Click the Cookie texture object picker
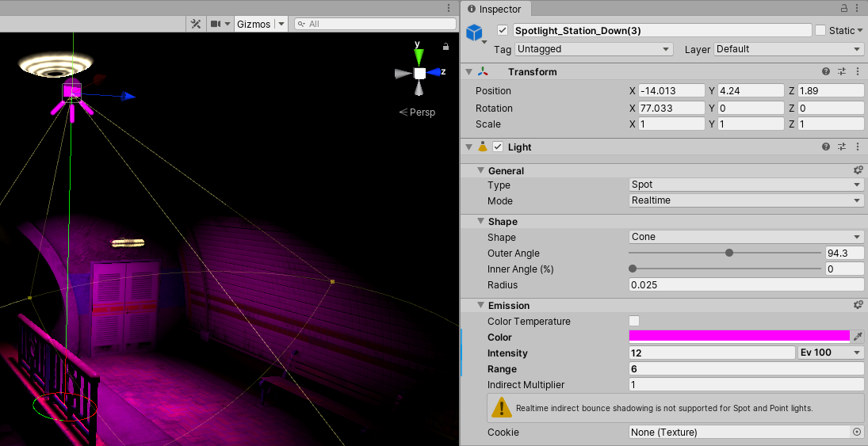 click(x=856, y=432)
